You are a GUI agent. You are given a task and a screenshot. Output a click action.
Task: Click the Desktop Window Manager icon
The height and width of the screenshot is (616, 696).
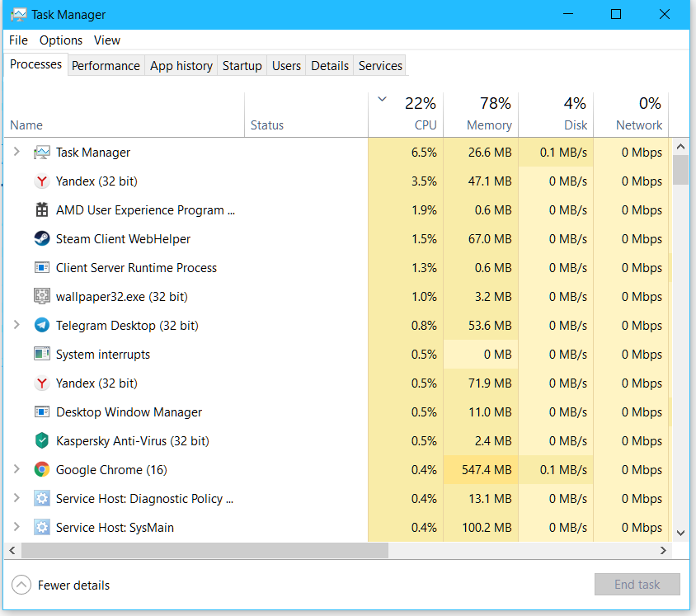point(42,411)
